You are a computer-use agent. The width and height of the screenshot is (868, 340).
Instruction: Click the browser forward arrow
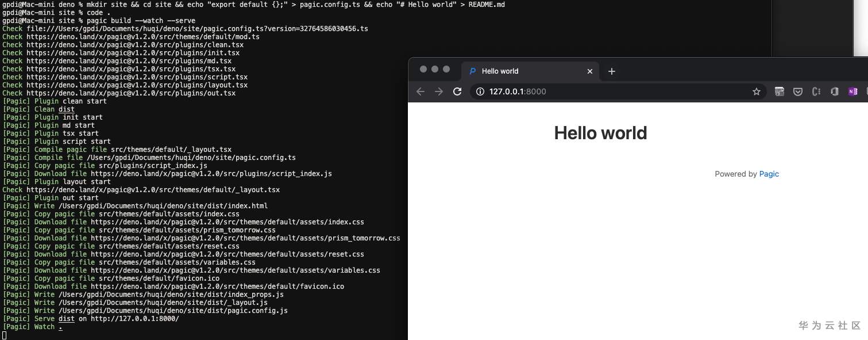pos(439,91)
